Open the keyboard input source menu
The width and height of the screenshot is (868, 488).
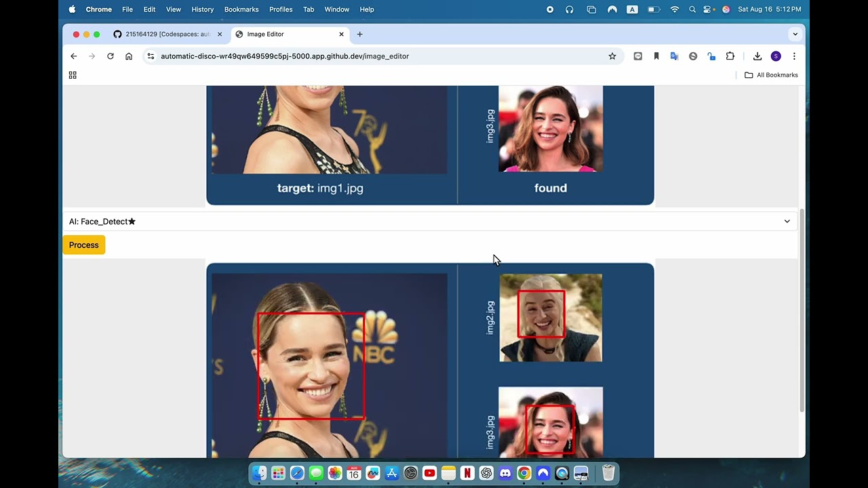point(632,9)
